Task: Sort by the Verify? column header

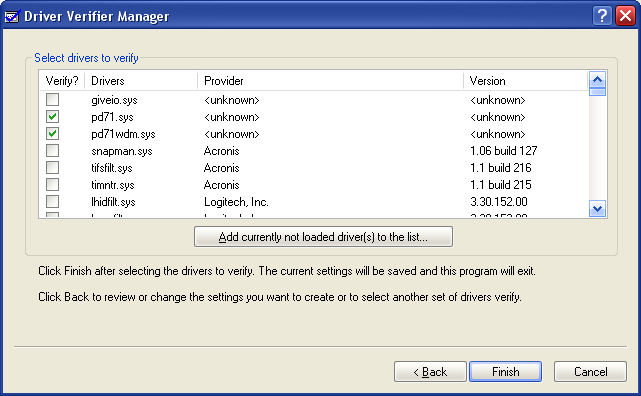Action: 62,81
